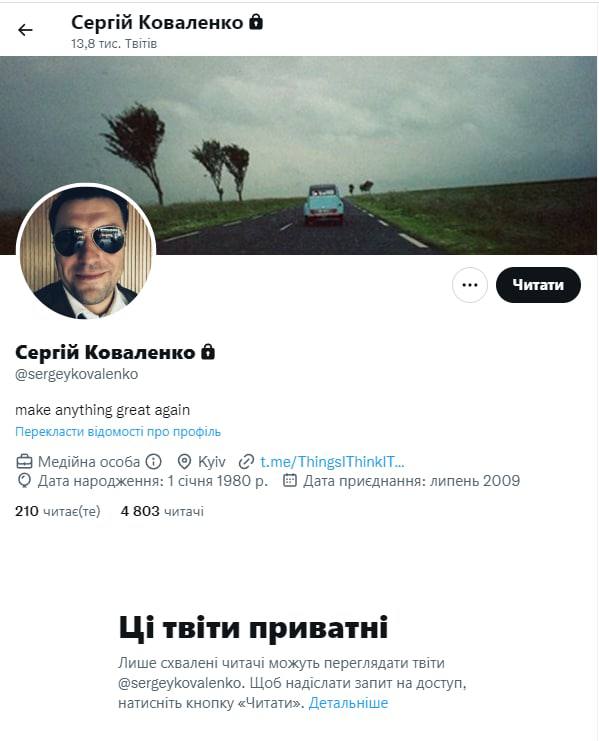Click the lock icon in the top header
Image resolution: width=599 pixels, height=741 pixels.
tap(256, 22)
